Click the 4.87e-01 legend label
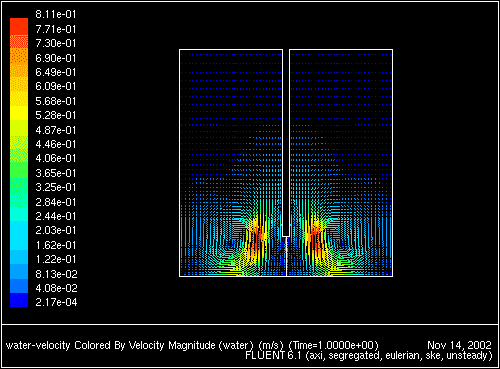This screenshot has height=369, width=500. click(x=56, y=130)
